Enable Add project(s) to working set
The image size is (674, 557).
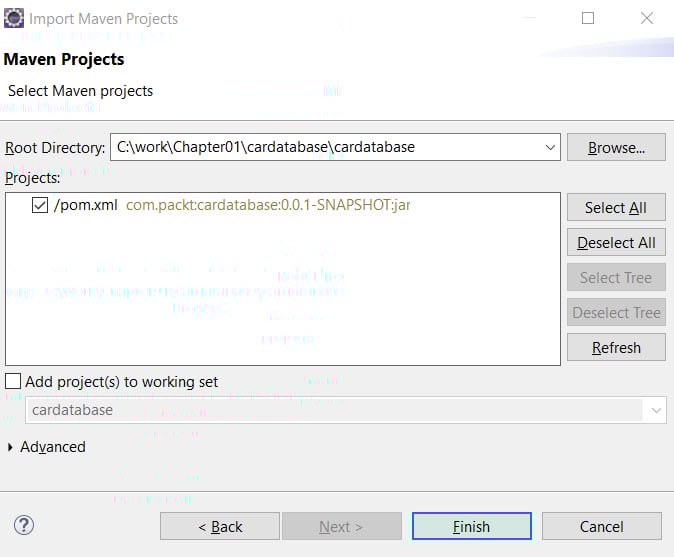[x=13, y=381]
